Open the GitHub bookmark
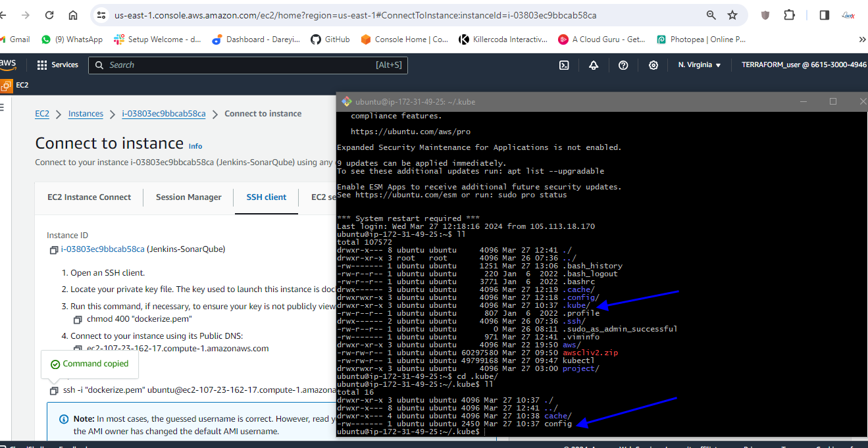Image resolution: width=868 pixels, height=448 pixels. pos(330,39)
